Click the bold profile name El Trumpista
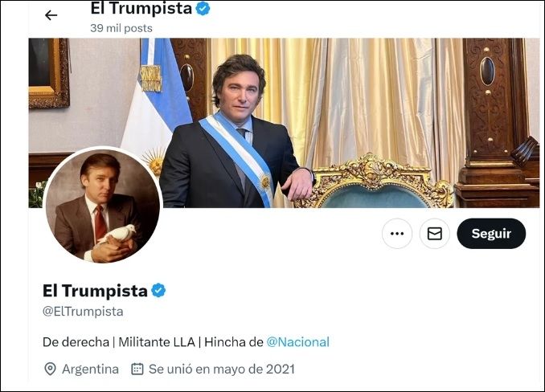The height and width of the screenshot is (392, 545). click(x=95, y=291)
